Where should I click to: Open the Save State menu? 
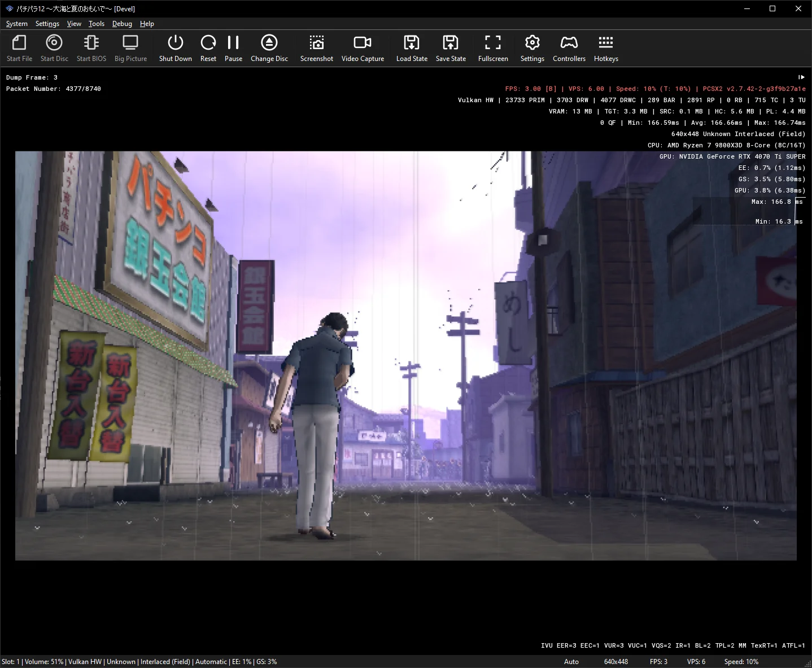click(x=451, y=48)
